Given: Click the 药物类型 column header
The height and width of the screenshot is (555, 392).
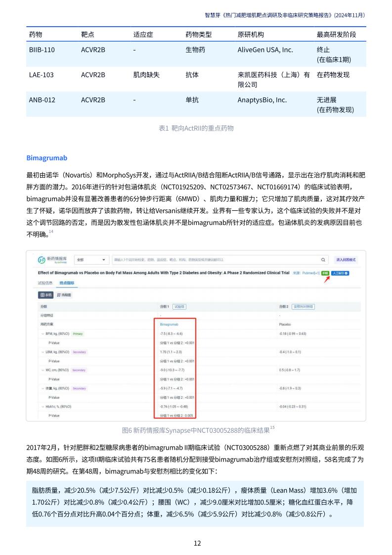Looking at the screenshot, I should click(x=199, y=35).
